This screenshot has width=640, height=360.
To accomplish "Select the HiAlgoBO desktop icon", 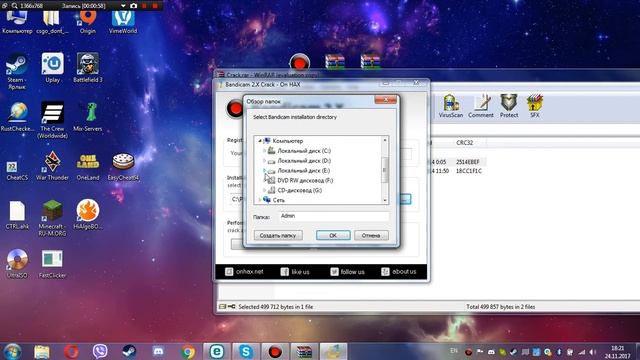I will point(88,214).
